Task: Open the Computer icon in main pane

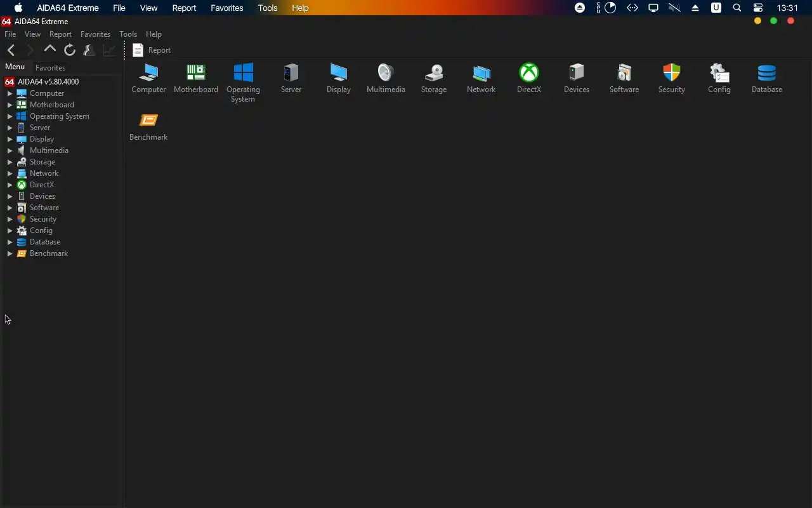Action: pos(148,73)
